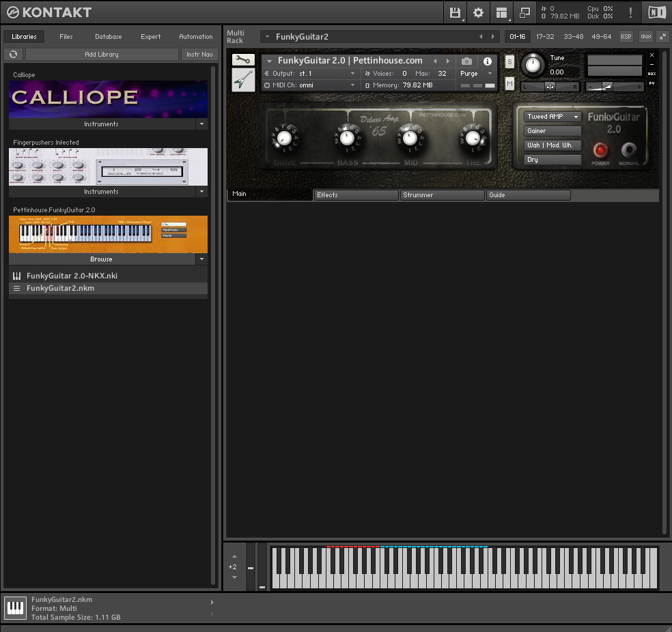Screen dimensions: 672x632
Task: Toggle the red POWER amp switch
Action: 600,150
